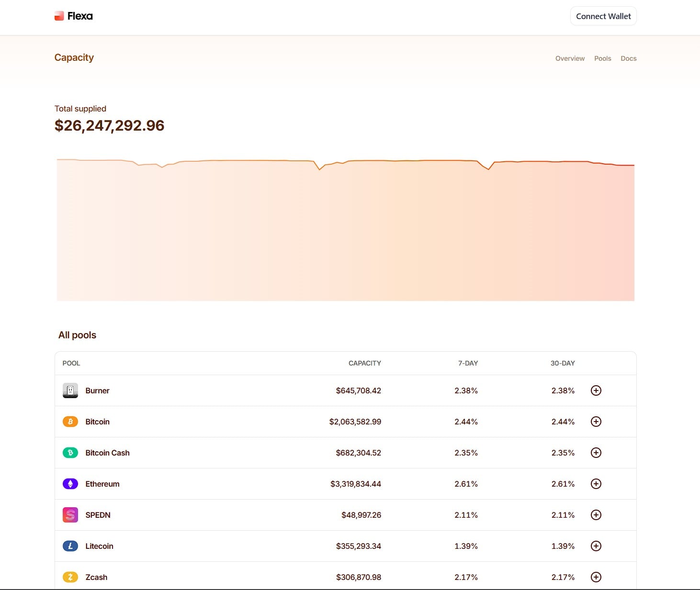The image size is (700, 590).
Task: Select the Ethereum pool name
Action: point(102,484)
